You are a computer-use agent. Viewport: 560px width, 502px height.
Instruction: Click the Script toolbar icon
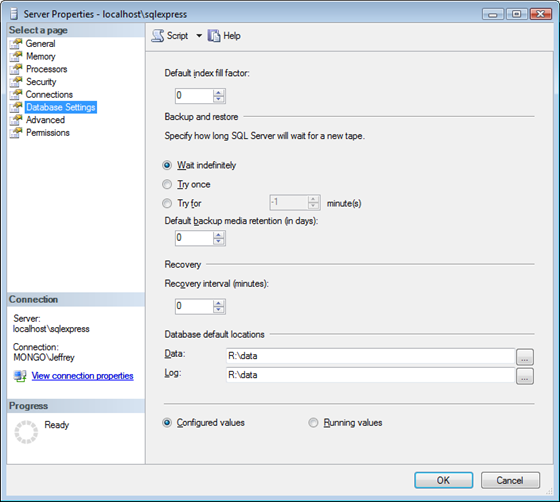158,36
